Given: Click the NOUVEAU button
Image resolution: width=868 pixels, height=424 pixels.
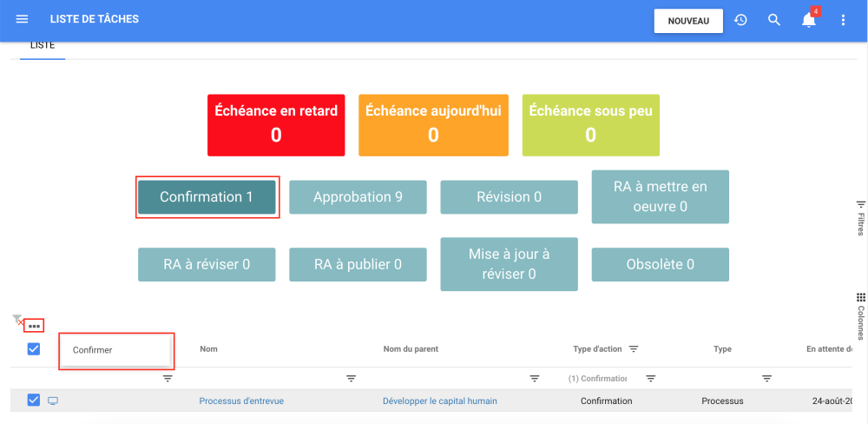Looking at the screenshot, I should (x=688, y=21).
